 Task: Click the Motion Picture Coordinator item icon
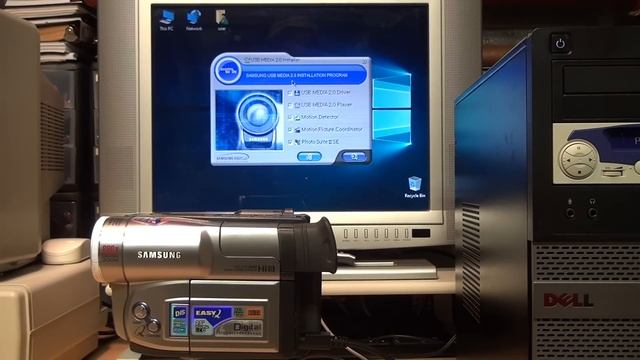(x=297, y=130)
